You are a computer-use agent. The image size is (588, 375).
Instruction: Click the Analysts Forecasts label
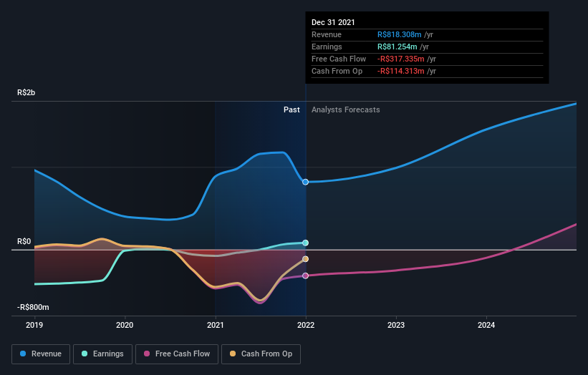346,109
